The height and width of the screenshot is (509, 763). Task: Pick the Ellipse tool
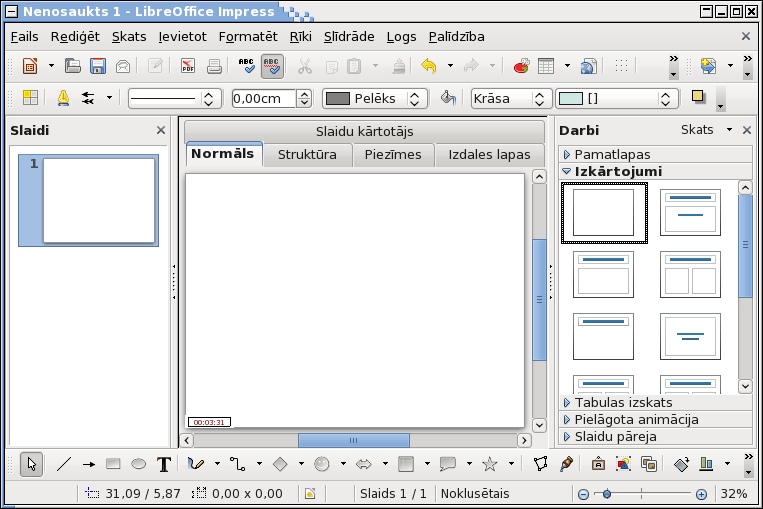point(139,465)
